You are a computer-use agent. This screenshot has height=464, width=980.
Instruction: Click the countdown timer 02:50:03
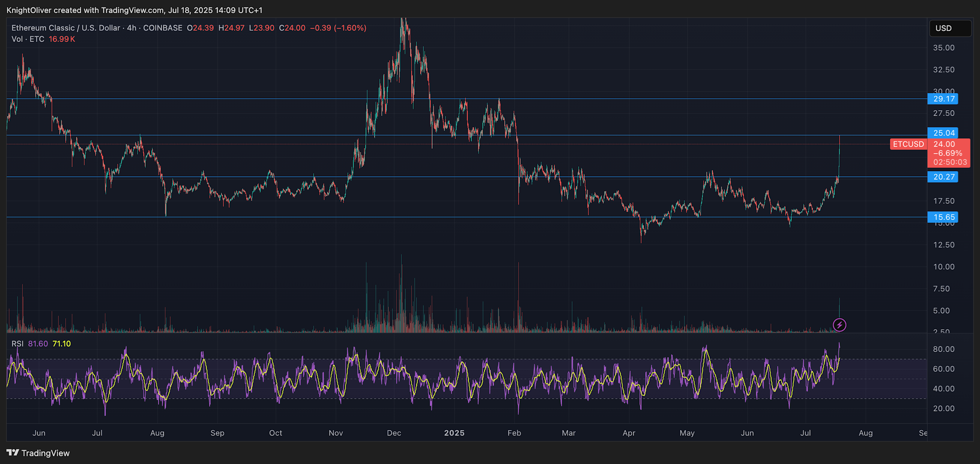950,162
